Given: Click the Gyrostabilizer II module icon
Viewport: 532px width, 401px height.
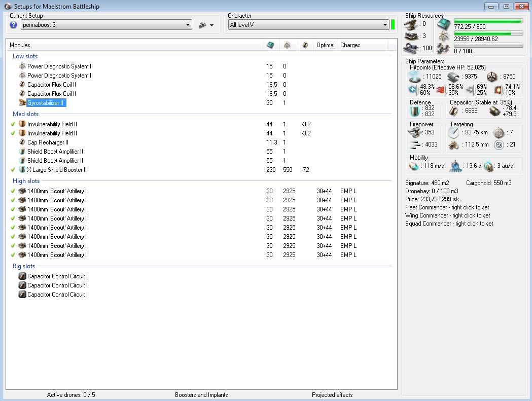Looking at the screenshot, I should pos(22,103).
